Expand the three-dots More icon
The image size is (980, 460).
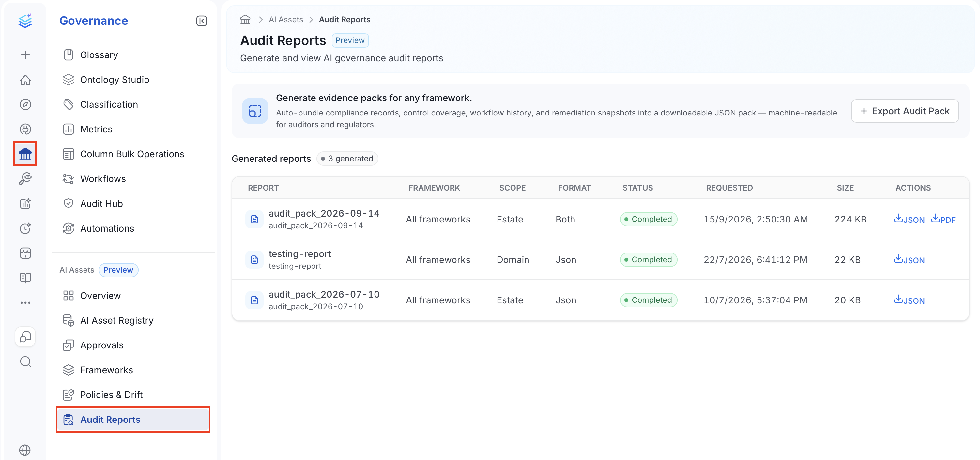[x=25, y=302]
